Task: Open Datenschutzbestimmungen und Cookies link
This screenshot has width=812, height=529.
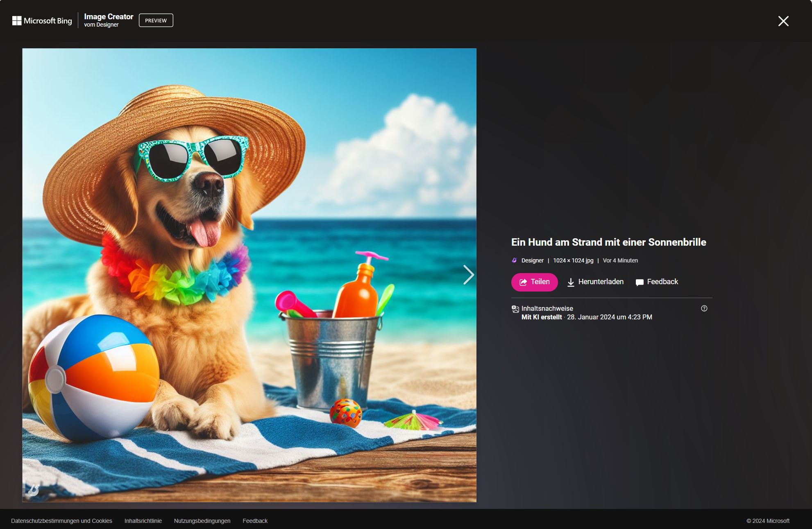Action: point(61,521)
